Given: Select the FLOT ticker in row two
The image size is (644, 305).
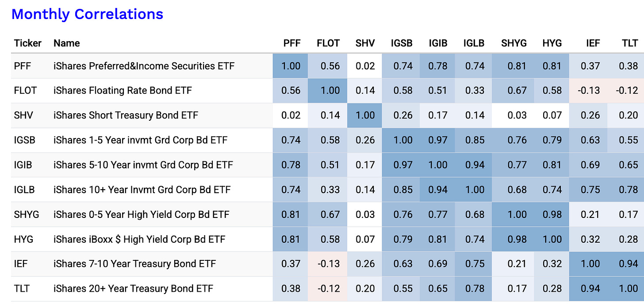Looking at the screenshot, I should pos(25,91).
